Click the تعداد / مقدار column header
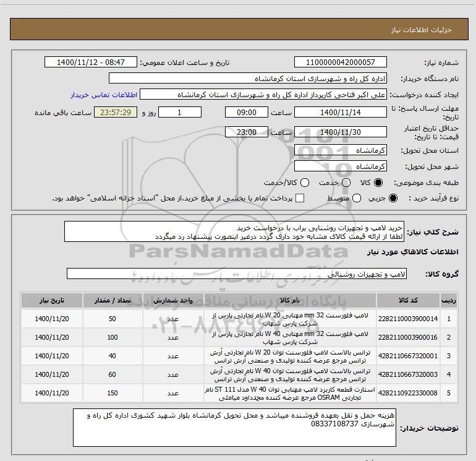This screenshot has width=476, height=461. (x=113, y=301)
